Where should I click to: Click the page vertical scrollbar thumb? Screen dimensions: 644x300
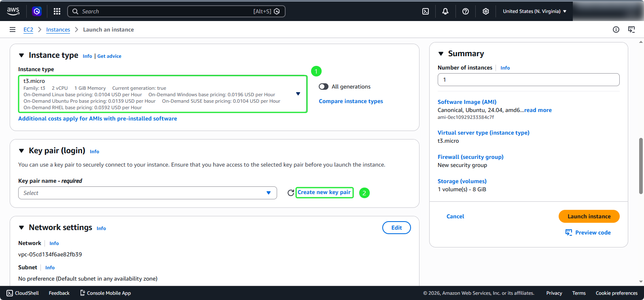click(641, 166)
